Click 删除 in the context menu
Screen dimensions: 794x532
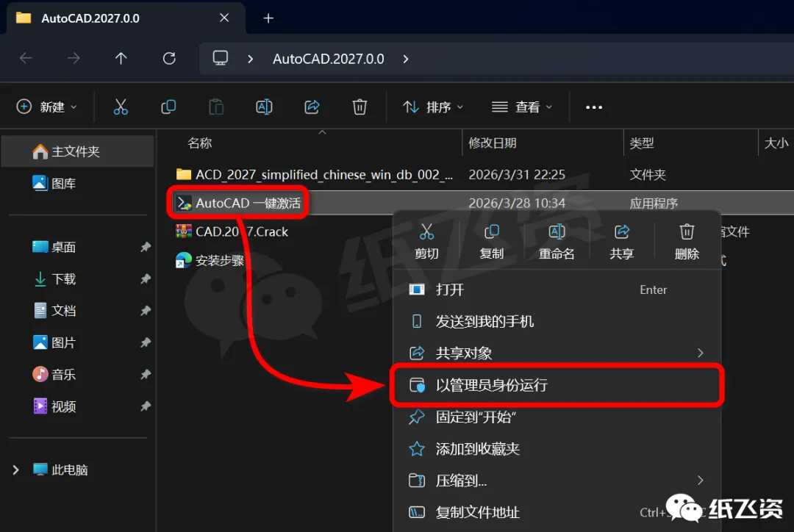(x=687, y=242)
